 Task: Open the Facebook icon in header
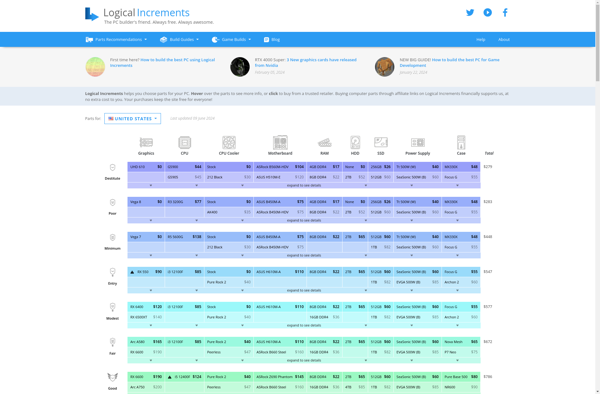click(x=505, y=13)
